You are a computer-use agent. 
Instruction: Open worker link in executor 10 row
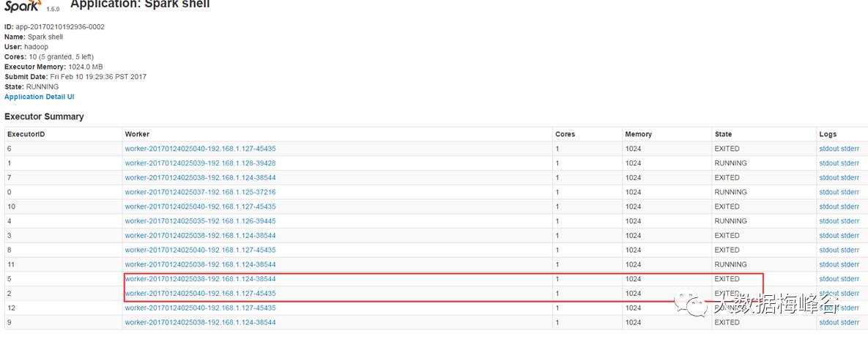click(201, 207)
